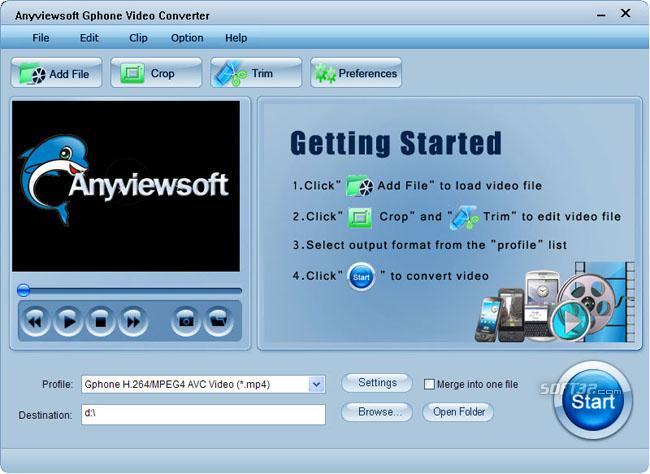
Task: Click the small Start icon in step 4
Action: (x=361, y=277)
